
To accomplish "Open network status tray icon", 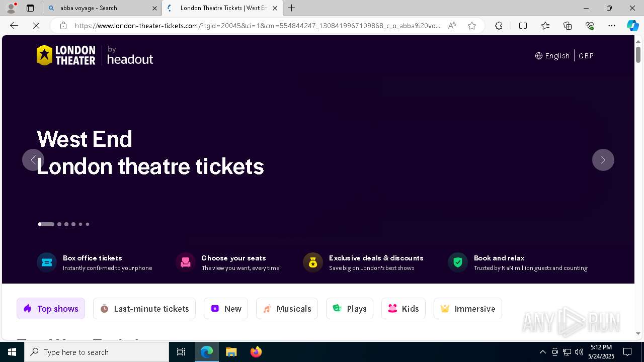I will 567,352.
